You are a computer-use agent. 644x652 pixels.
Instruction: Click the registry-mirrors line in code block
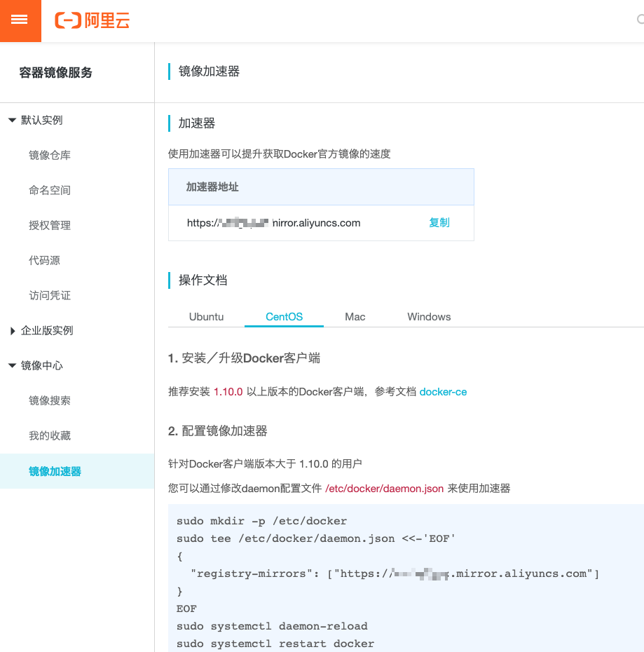point(395,573)
